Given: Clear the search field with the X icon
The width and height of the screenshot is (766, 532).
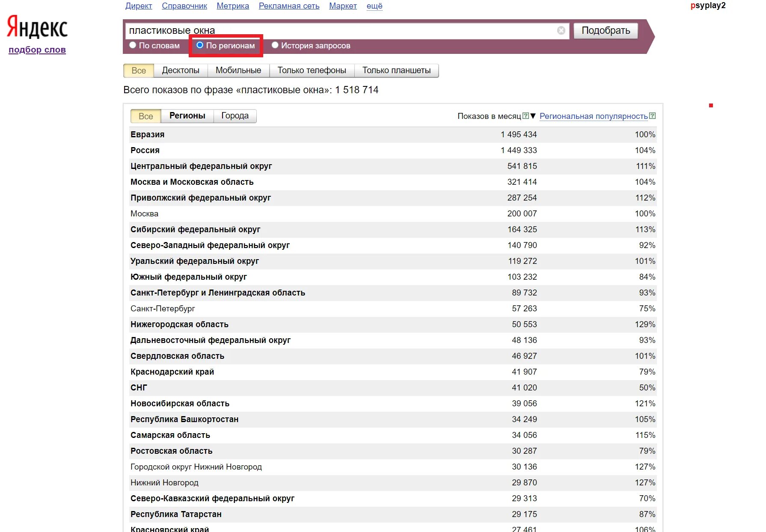Looking at the screenshot, I should click(x=561, y=30).
